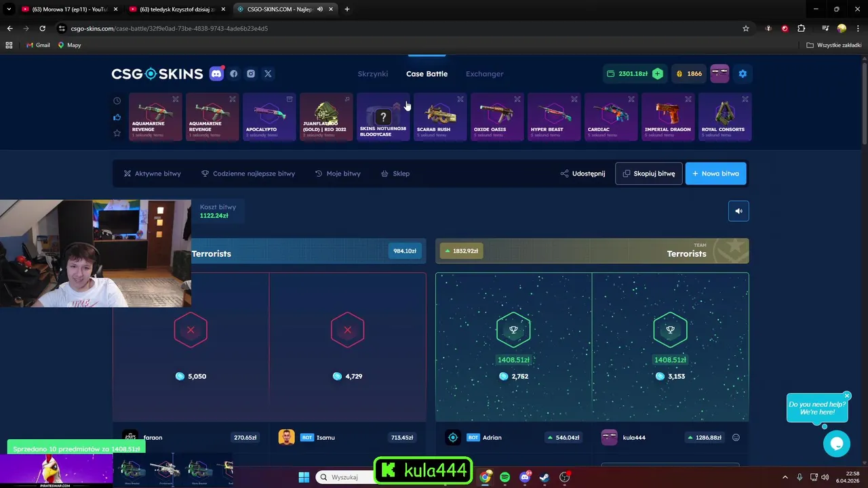Show recent drops via clock icon
Image resolution: width=868 pixels, height=488 pixels.
coord(117,101)
